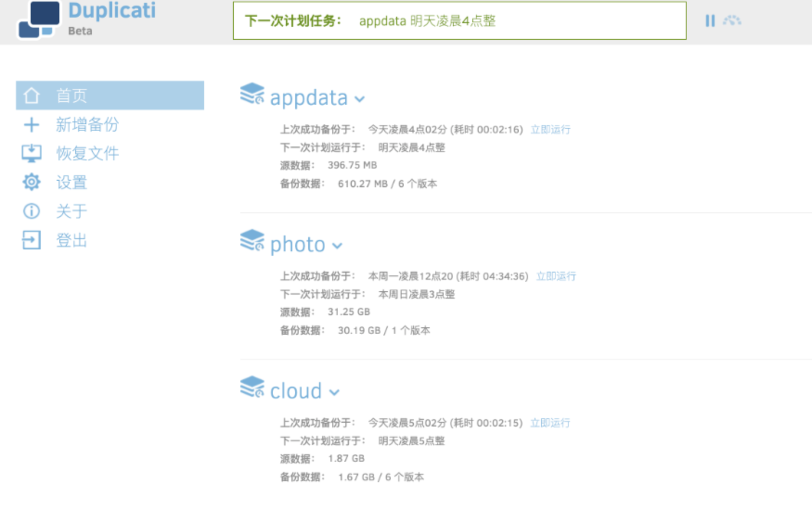Click 立即运行 link for photo
The image size is (812, 509).
pos(556,276)
